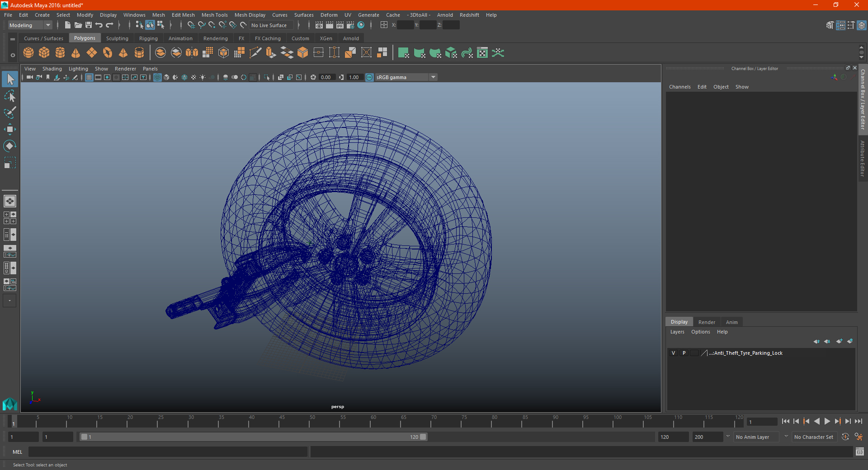The image size is (868, 470).
Task: Toggle visibility V of Anti_Theft_Tyre_Parking_Lock layer
Action: coord(673,353)
